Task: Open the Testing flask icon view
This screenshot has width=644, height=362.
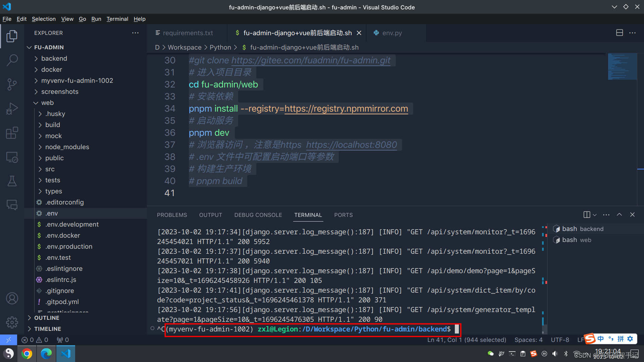Action: click(12, 181)
